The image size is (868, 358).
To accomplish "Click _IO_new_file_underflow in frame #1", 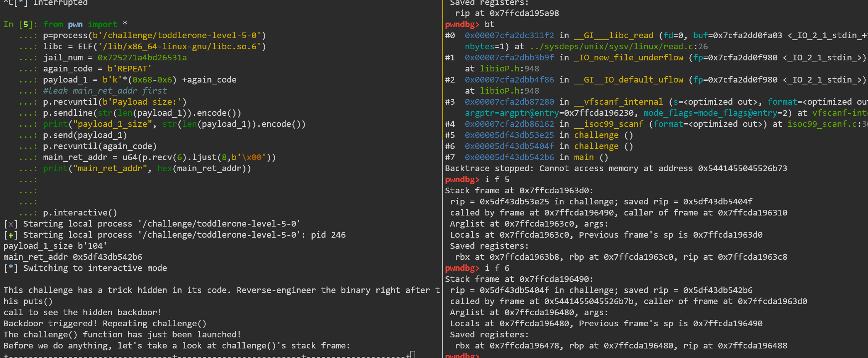I will coord(629,58).
